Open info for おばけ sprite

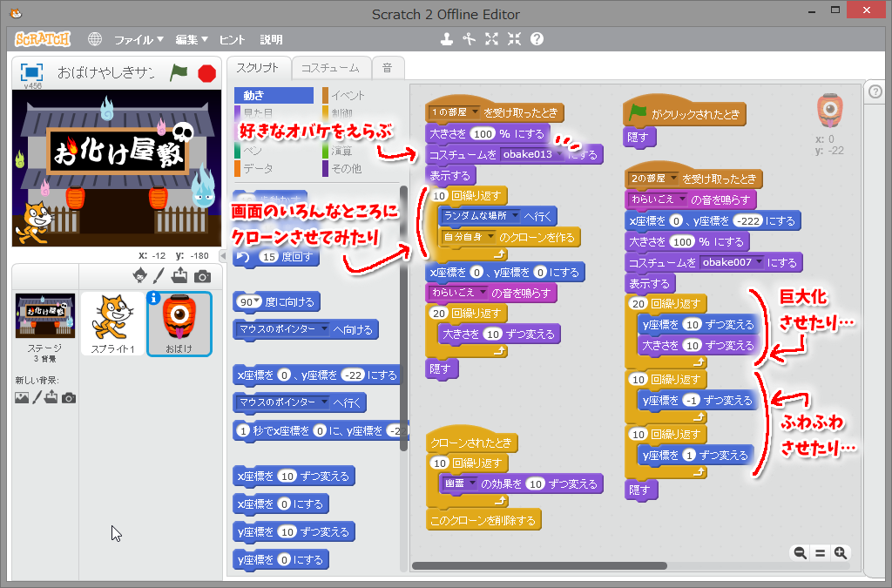pos(153,298)
